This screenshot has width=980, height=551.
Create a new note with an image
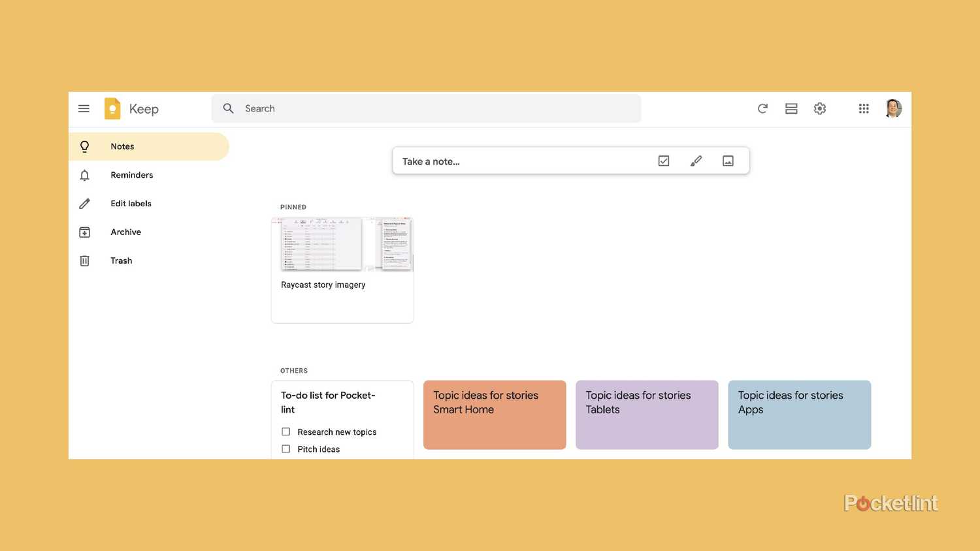click(x=728, y=160)
